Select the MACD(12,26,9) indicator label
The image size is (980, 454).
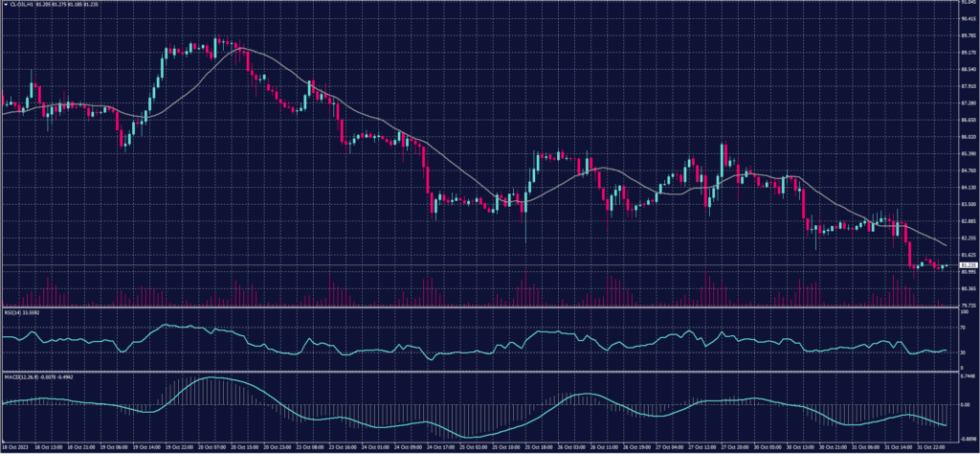[23, 375]
